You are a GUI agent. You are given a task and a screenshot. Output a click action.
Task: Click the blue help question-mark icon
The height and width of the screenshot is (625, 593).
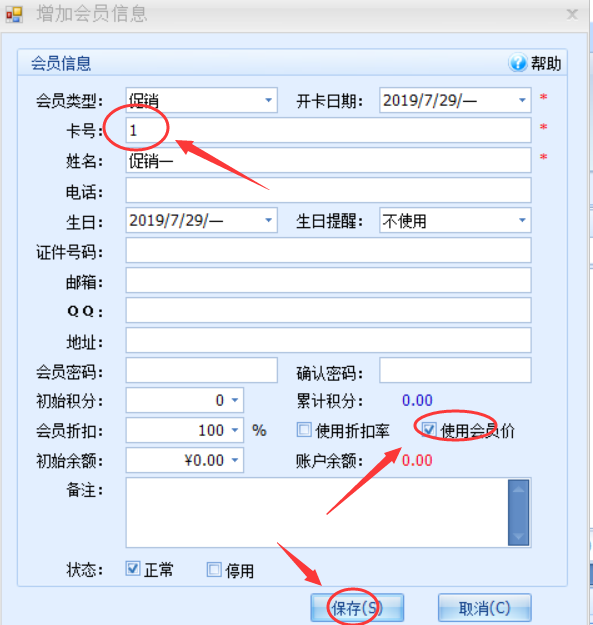tap(518, 63)
